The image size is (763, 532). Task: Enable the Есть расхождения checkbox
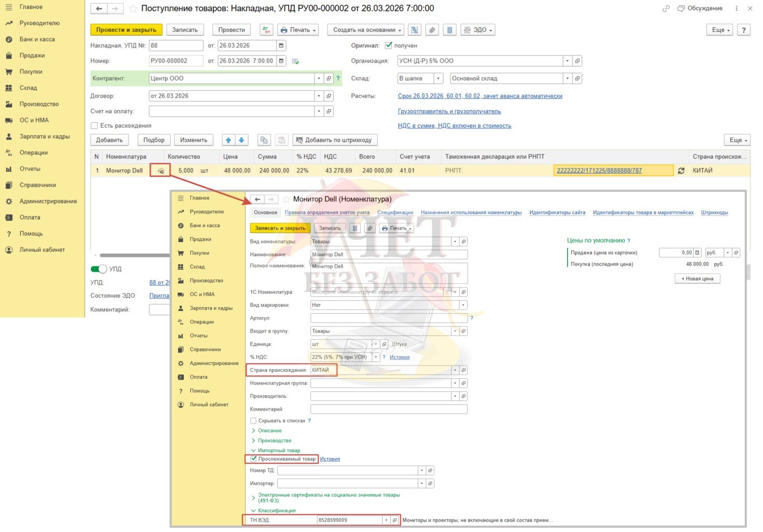pos(94,125)
